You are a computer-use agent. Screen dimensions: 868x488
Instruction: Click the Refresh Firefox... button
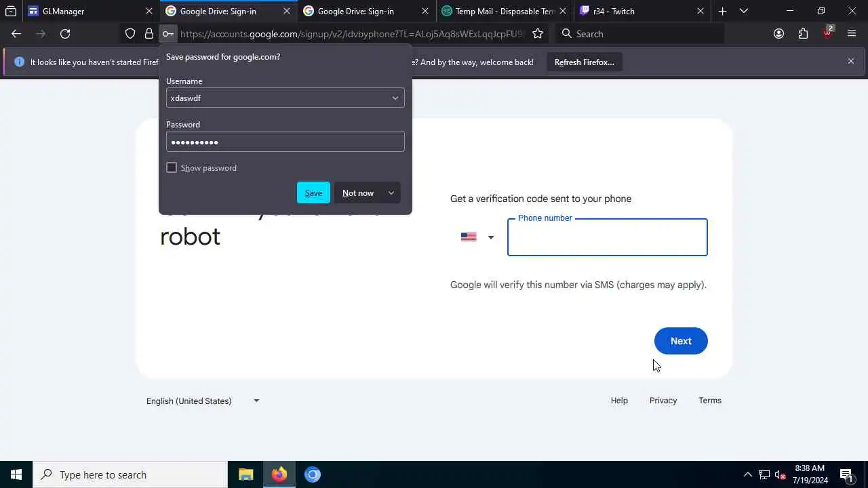(x=585, y=62)
